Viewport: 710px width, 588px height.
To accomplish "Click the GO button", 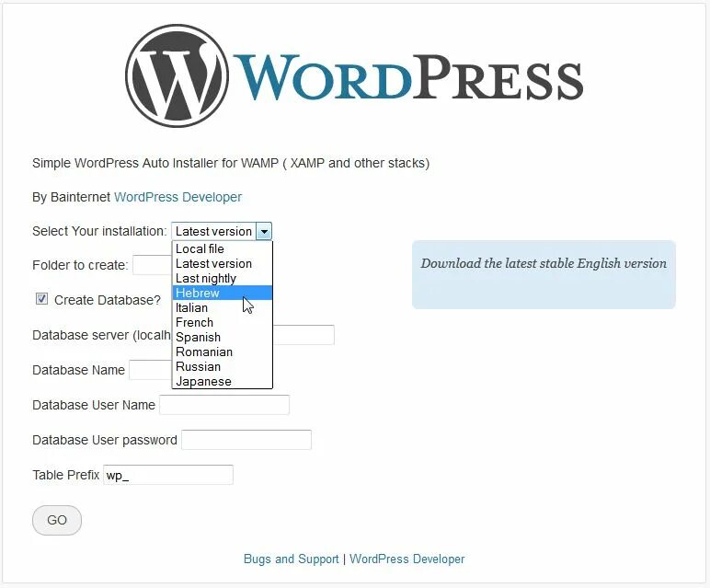I will 57,520.
